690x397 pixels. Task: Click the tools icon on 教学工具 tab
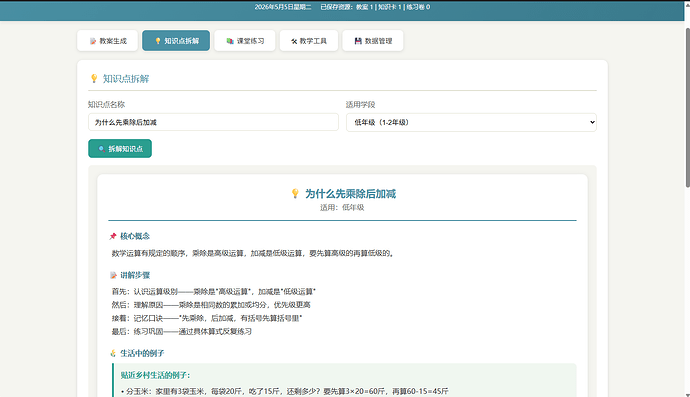(x=294, y=41)
